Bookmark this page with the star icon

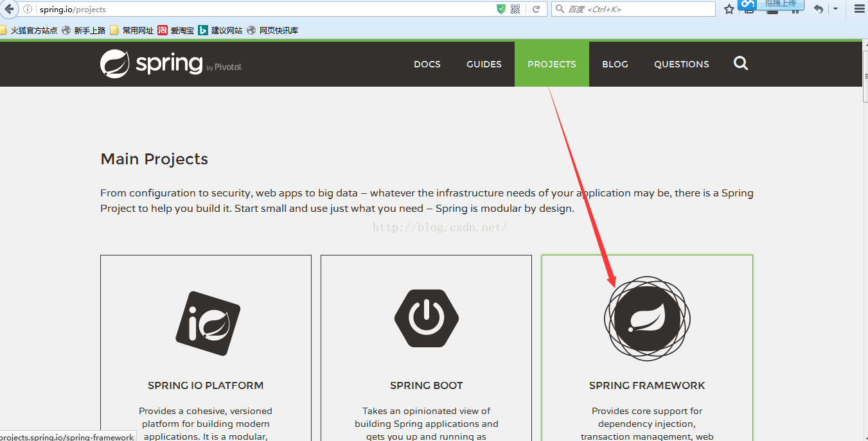729,9
